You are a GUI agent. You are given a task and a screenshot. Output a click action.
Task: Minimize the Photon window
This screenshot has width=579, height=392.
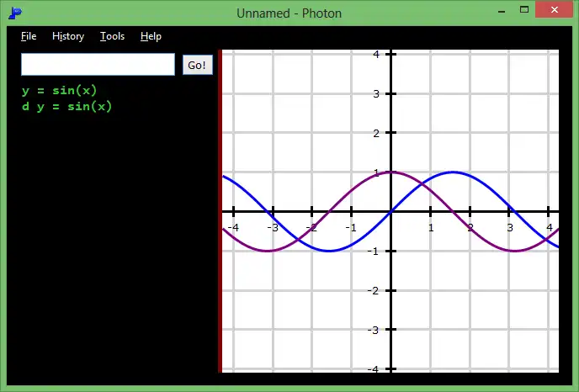click(502, 11)
